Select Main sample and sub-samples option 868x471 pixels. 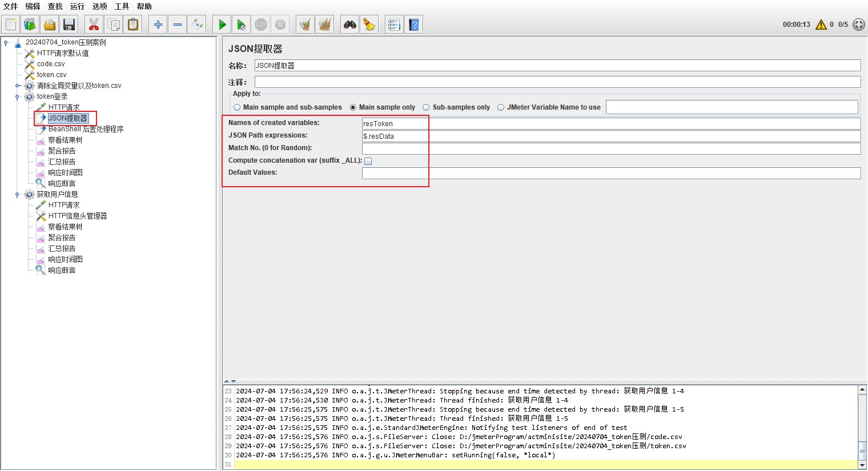click(x=237, y=107)
